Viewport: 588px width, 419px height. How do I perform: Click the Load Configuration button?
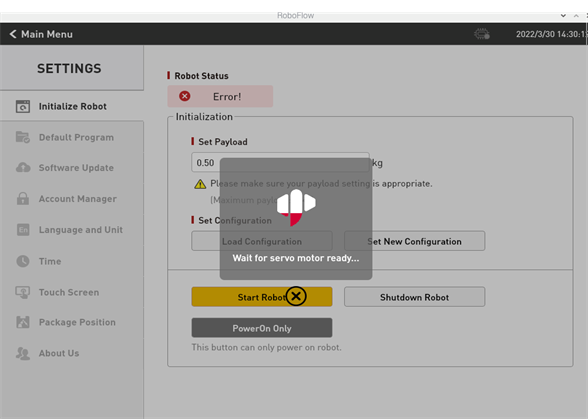tap(262, 241)
